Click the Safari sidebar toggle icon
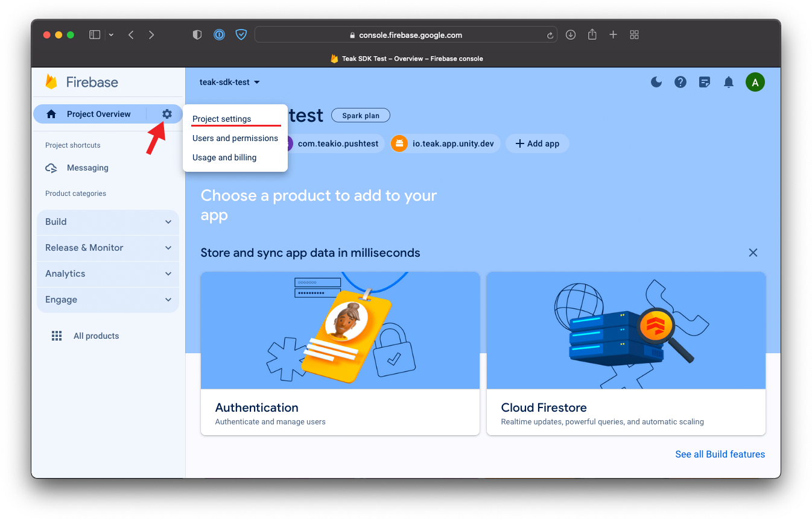812x519 pixels. coord(95,35)
